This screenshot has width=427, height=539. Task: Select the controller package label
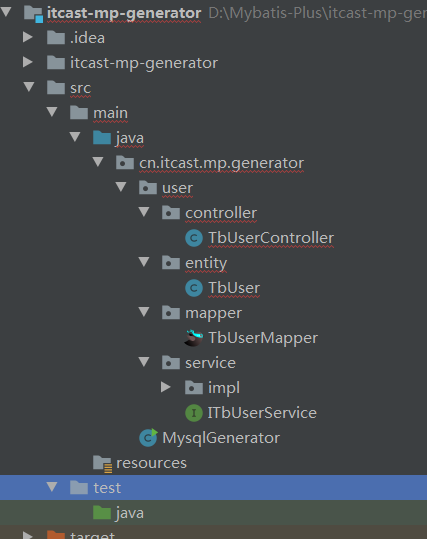(221, 213)
